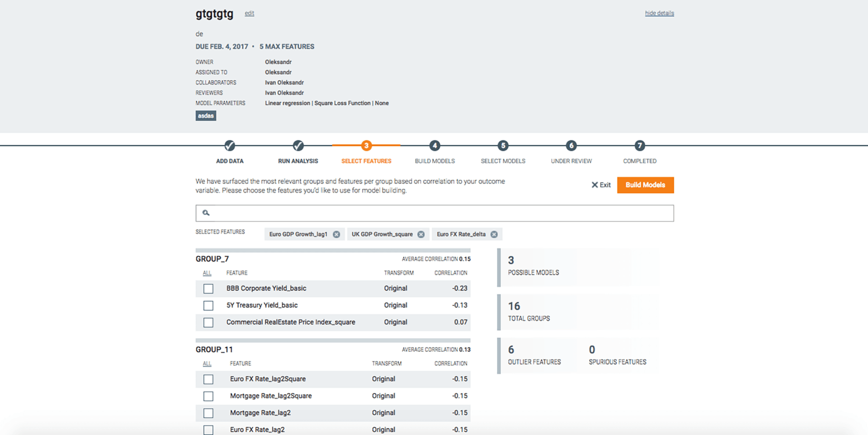Click step 7 Completed circle
Viewport: 868px width, 435px height.
click(x=639, y=146)
